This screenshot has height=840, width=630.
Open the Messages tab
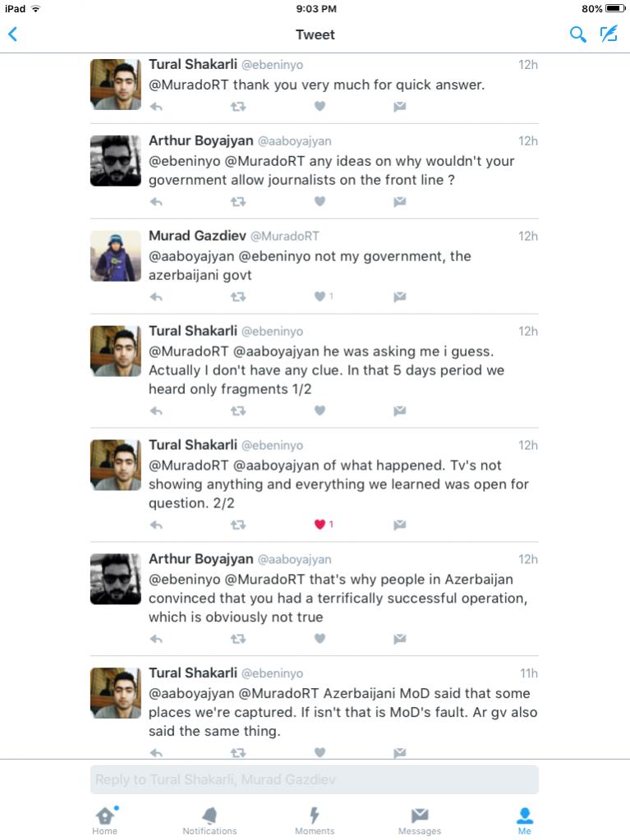[420, 821]
